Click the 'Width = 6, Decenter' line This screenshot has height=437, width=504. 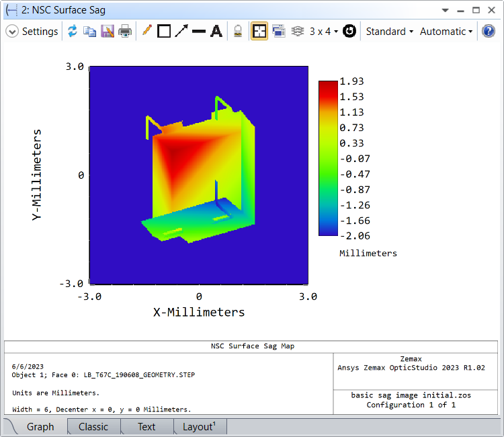coord(101,409)
